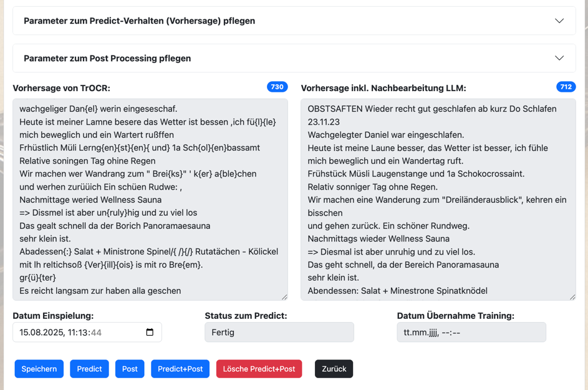Click the 'Vorhersage von TrOCR:' label
This screenshot has width=588, height=390.
pyautogui.click(x=62, y=88)
